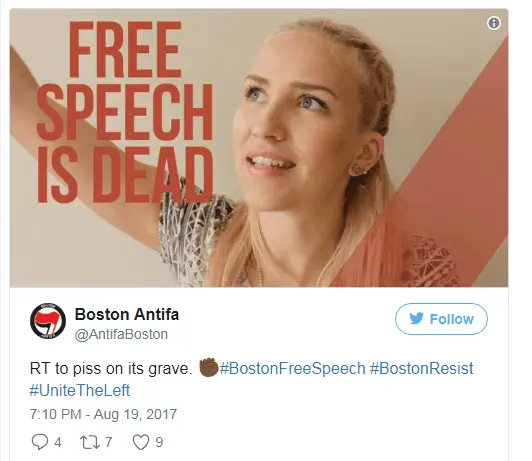The width and height of the screenshot is (532, 461).
Task: Open the @AntifaBoston handle link
Action: click(121, 334)
